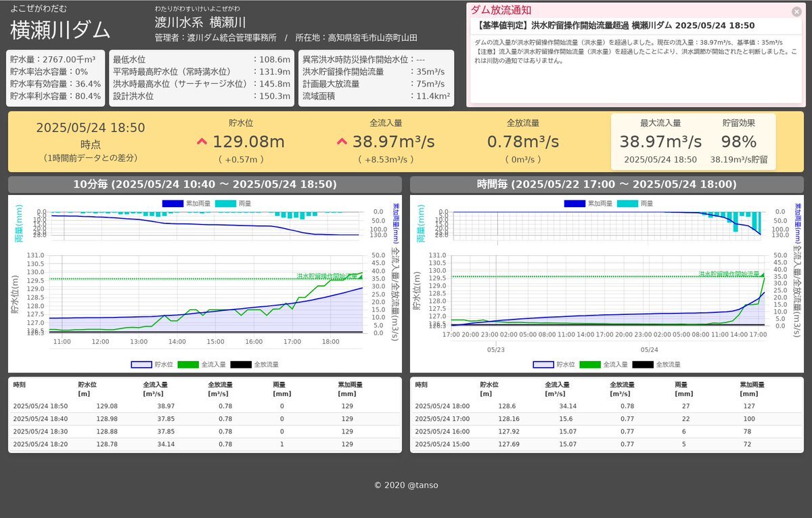The height and width of the screenshot is (518, 812).
Task: Click the 2025/05/24 18:50 row in the table
Action: [x=204, y=406]
